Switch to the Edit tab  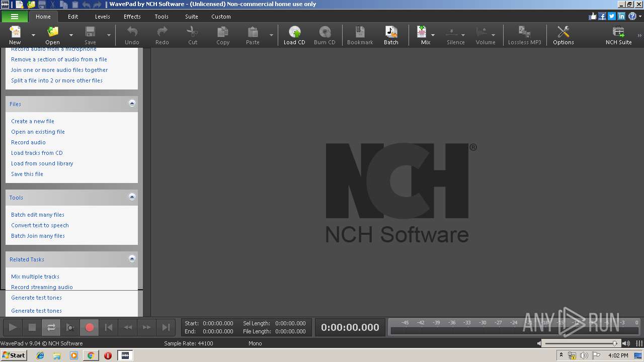(x=73, y=17)
